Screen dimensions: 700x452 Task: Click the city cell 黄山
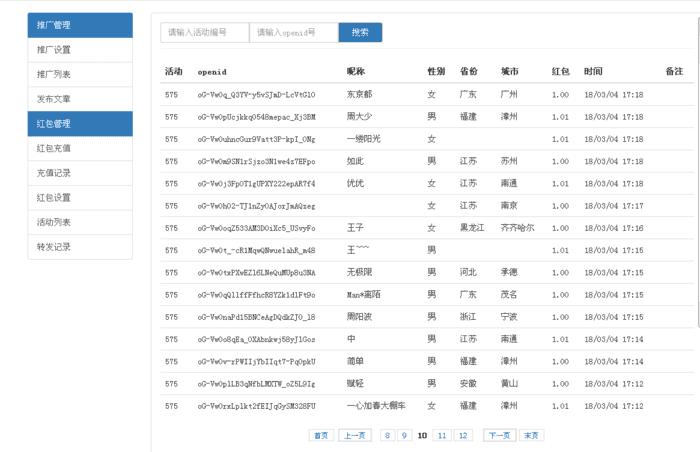point(509,384)
